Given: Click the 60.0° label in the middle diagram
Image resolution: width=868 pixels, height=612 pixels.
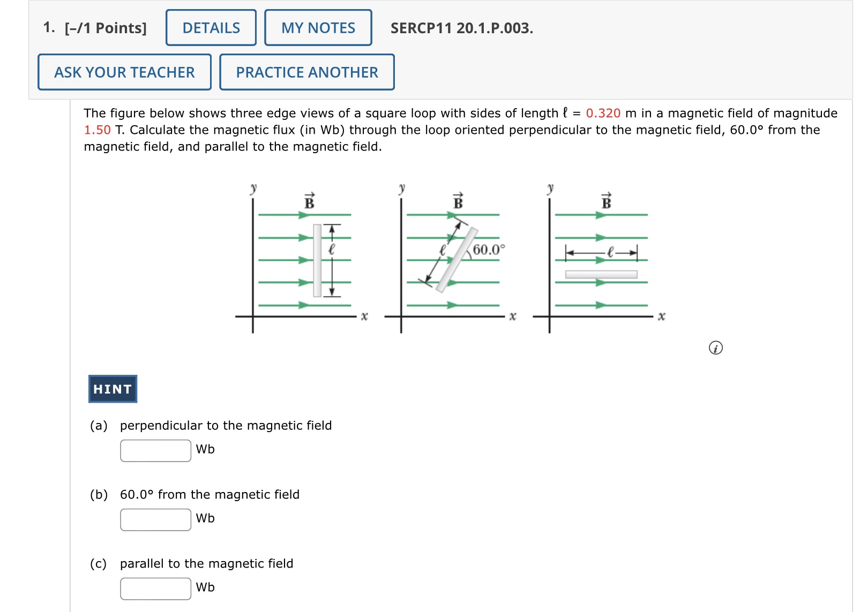Looking at the screenshot, I should [489, 249].
